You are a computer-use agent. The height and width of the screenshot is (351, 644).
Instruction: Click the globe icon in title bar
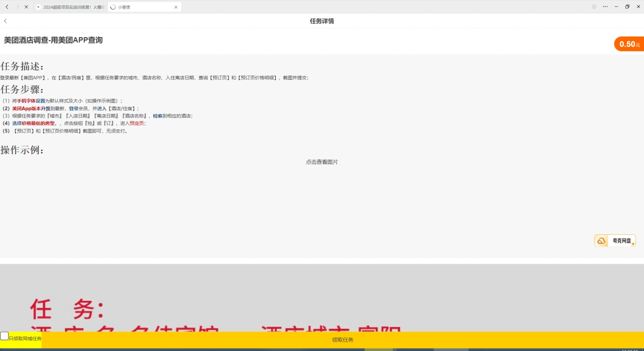tap(594, 7)
